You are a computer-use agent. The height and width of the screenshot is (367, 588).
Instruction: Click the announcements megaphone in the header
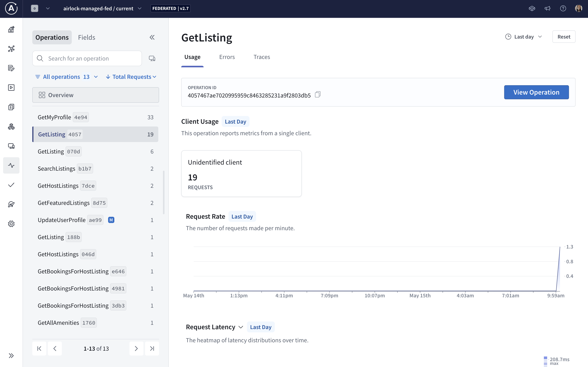coord(548,8)
